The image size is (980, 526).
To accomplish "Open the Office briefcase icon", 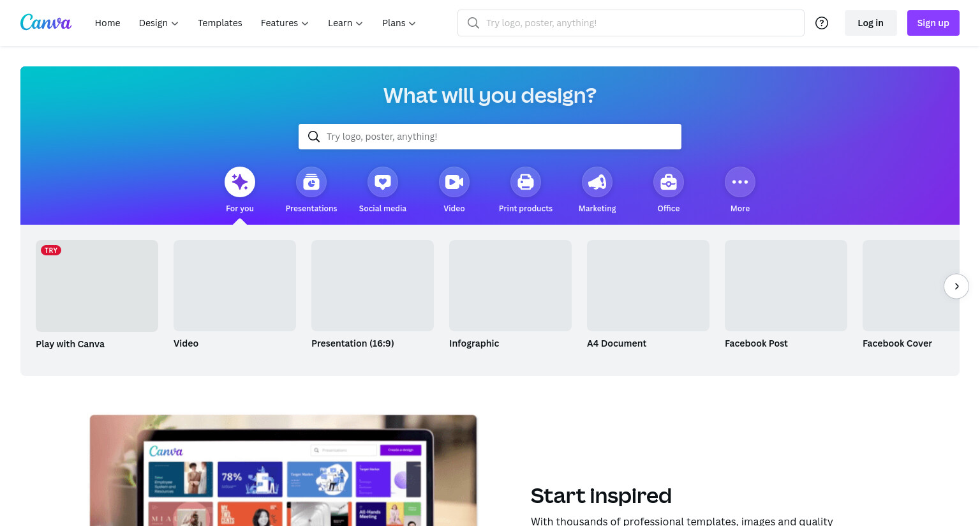I will point(669,182).
